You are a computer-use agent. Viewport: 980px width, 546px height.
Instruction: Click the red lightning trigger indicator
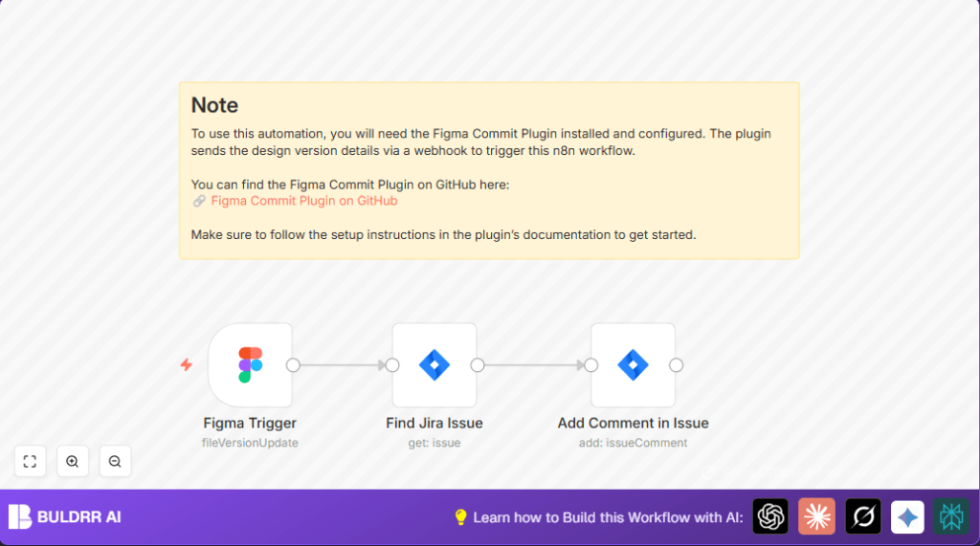[187, 365]
